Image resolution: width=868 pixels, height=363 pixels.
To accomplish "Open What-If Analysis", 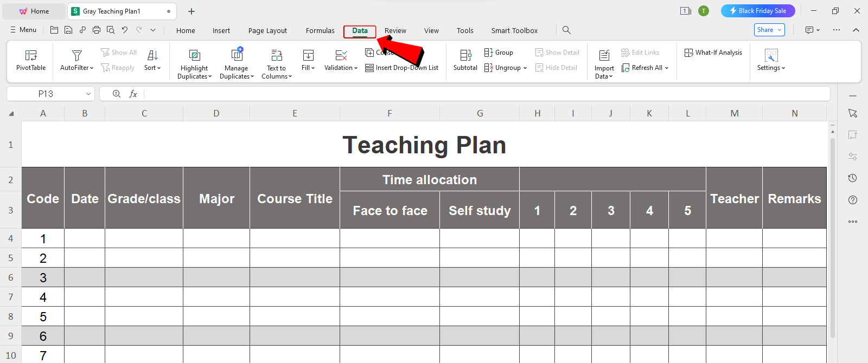I will (713, 53).
